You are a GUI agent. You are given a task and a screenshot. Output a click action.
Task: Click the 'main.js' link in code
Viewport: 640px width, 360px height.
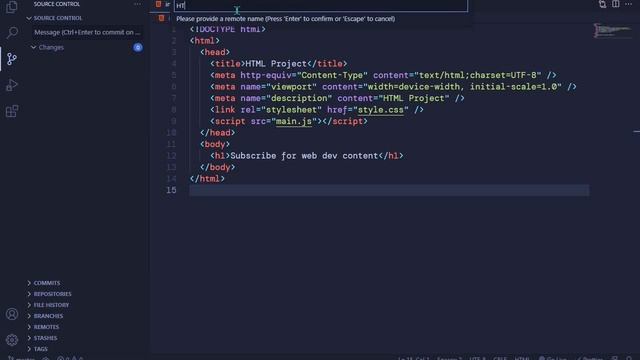click(x=293, y=122)
